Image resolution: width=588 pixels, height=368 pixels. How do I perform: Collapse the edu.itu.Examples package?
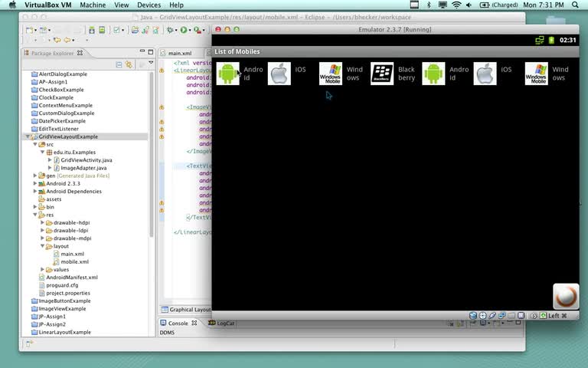[42, 152]
